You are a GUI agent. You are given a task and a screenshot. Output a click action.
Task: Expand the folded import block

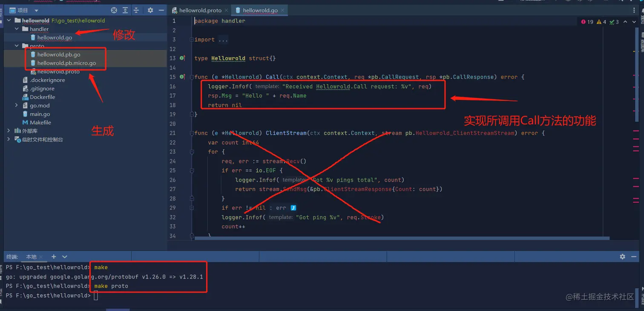(192, 40)
